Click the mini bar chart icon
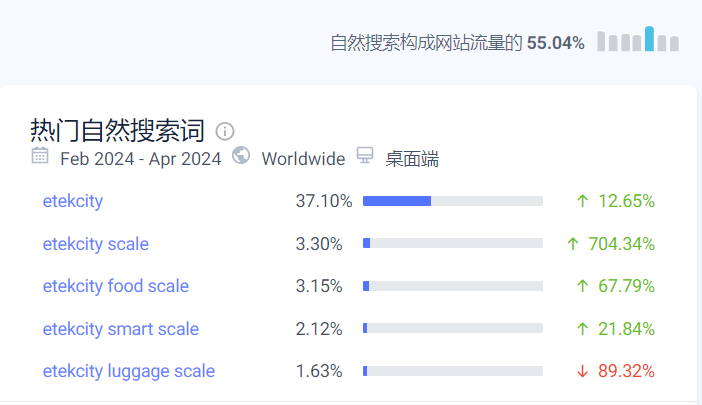This screenshot has height=405, width=702. (x=638, y=40)
